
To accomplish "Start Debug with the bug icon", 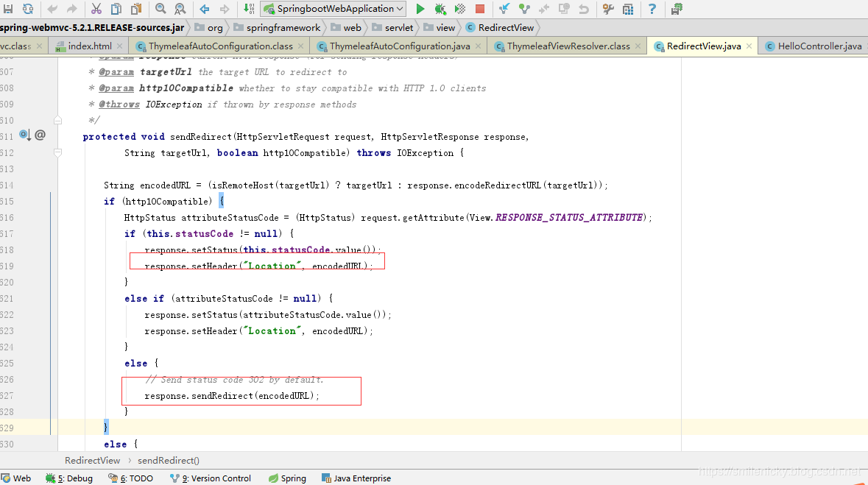I will (x=440, y=9).
